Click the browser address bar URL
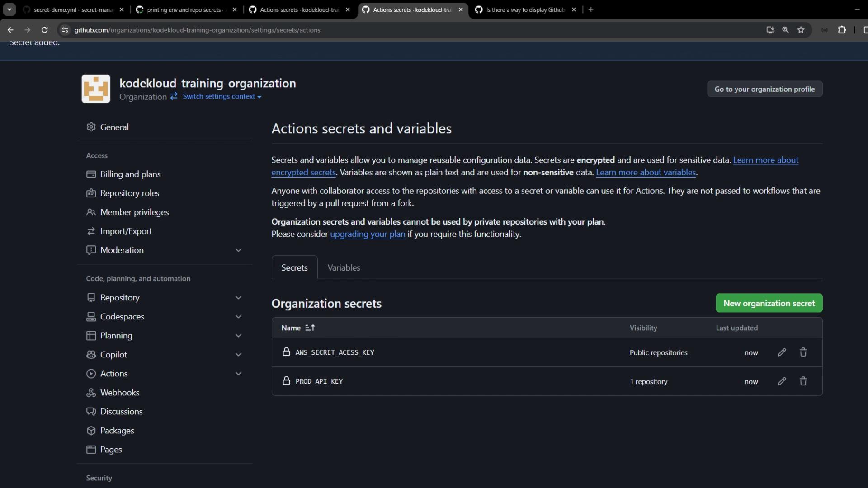This screenshot has width=868, height=488. [x=197, y=30]
